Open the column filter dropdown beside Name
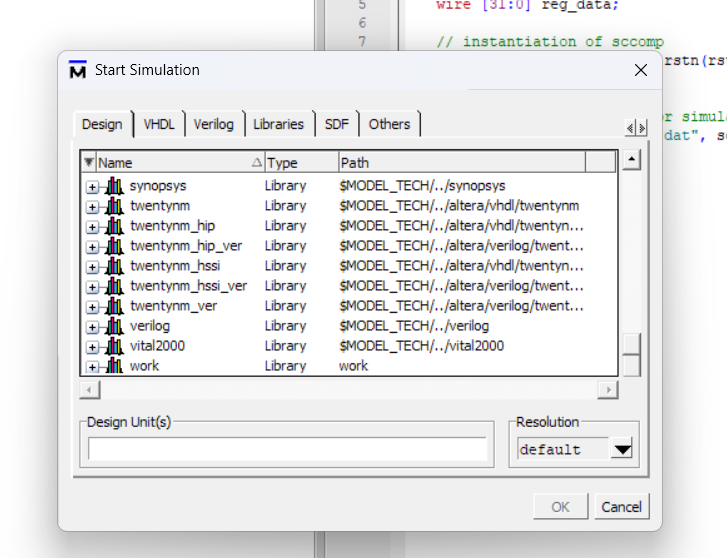 coord(89,162)
